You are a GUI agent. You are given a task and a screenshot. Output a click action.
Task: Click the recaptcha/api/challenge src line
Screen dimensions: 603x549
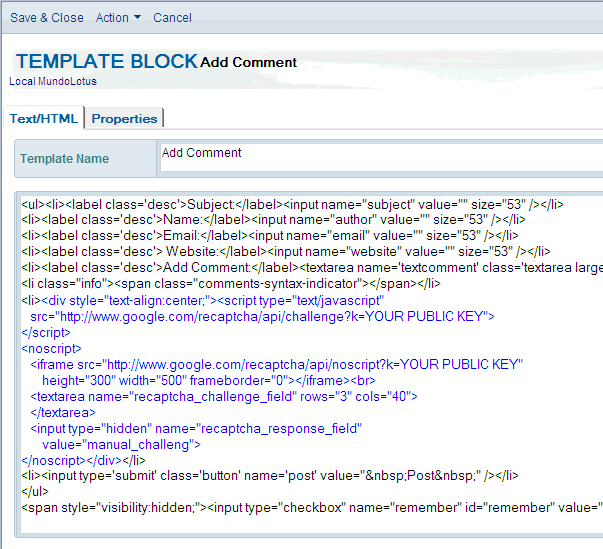tap(262, 317)
